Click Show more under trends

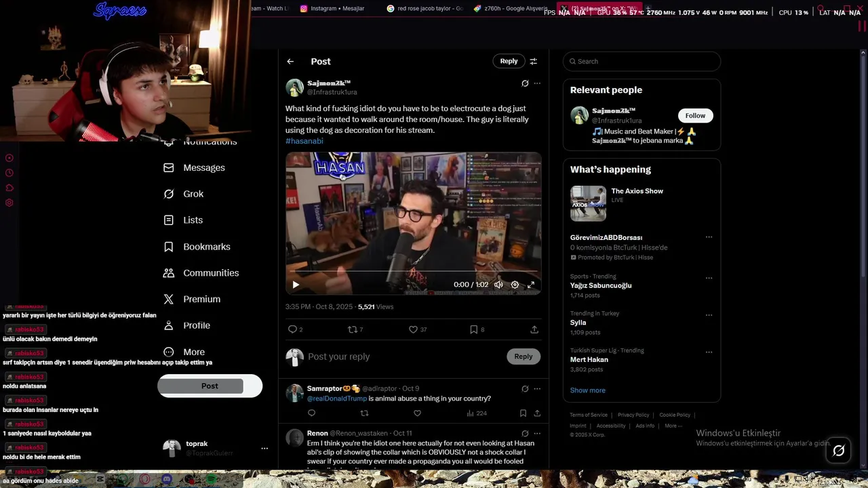(x=587, y=390)
